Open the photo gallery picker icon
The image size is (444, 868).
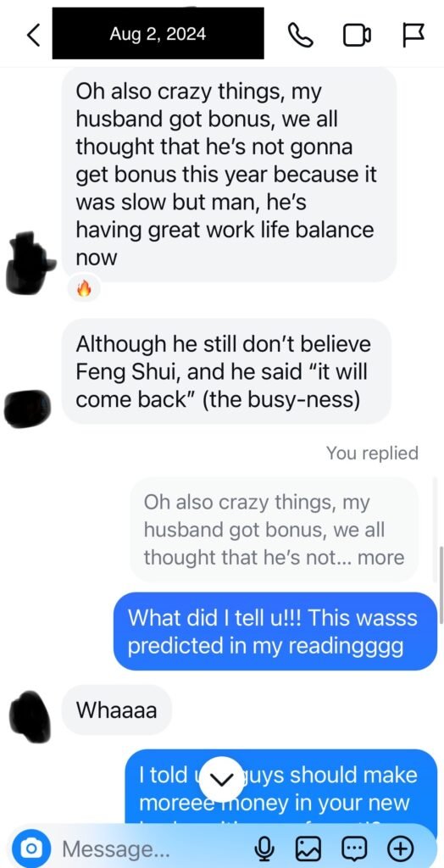(x=309, y=848)
